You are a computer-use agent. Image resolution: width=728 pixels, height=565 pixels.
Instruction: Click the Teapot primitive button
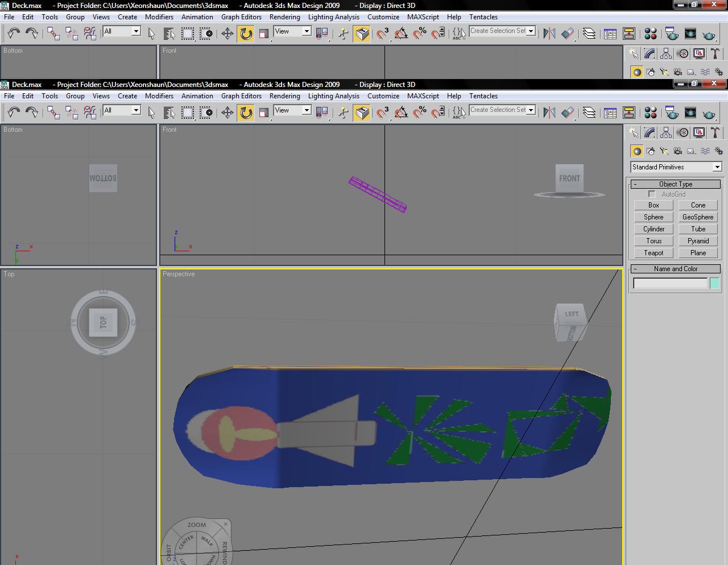click(x=653, y=253)
